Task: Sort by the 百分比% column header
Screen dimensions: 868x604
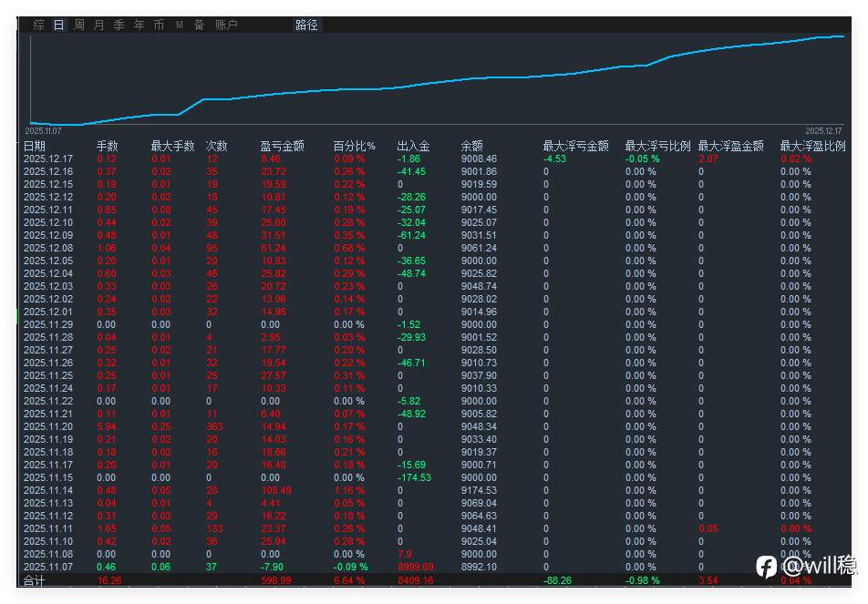Action: pyautogui.click(x=355, y=146)
